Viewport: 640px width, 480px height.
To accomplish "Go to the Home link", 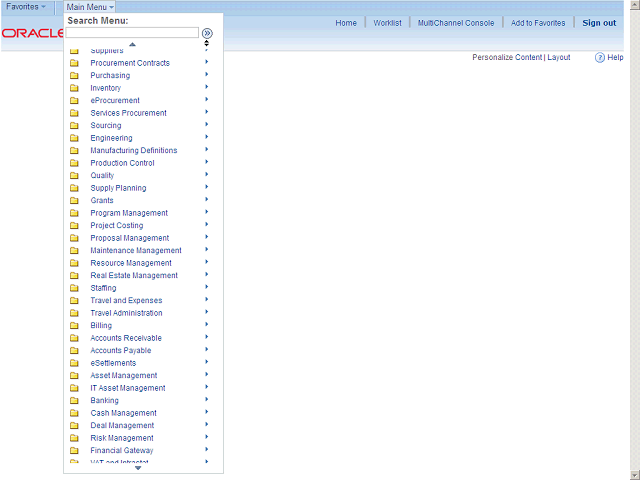I will click(x=346, y=23).
